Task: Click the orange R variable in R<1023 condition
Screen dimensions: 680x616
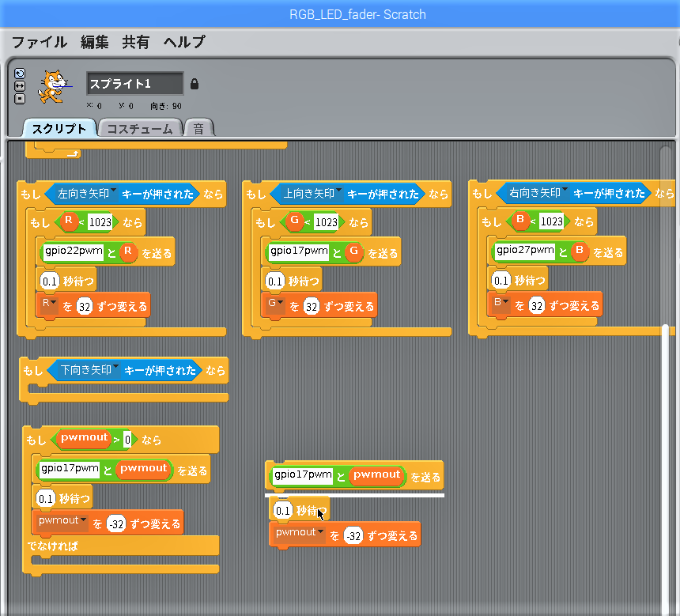Action: pos(68,221)
